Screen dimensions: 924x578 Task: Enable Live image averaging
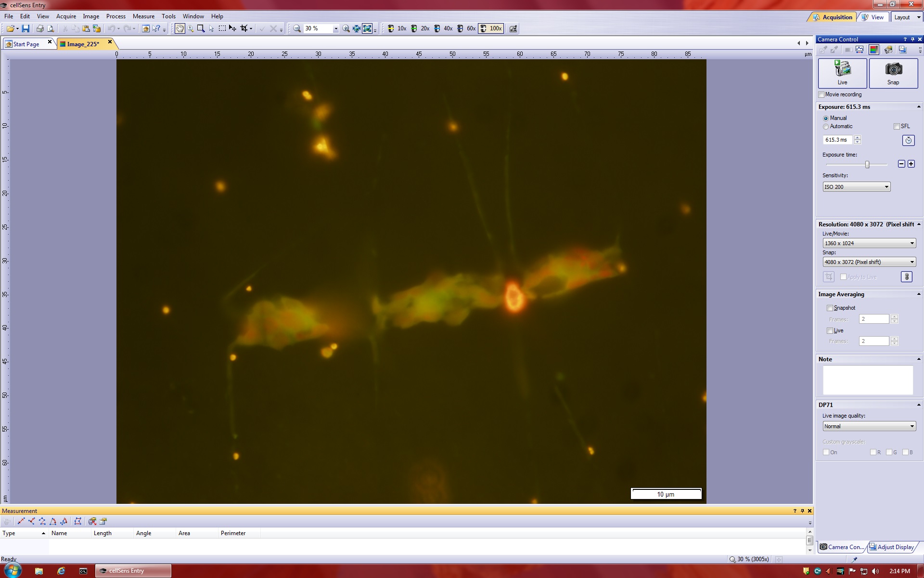830,330
